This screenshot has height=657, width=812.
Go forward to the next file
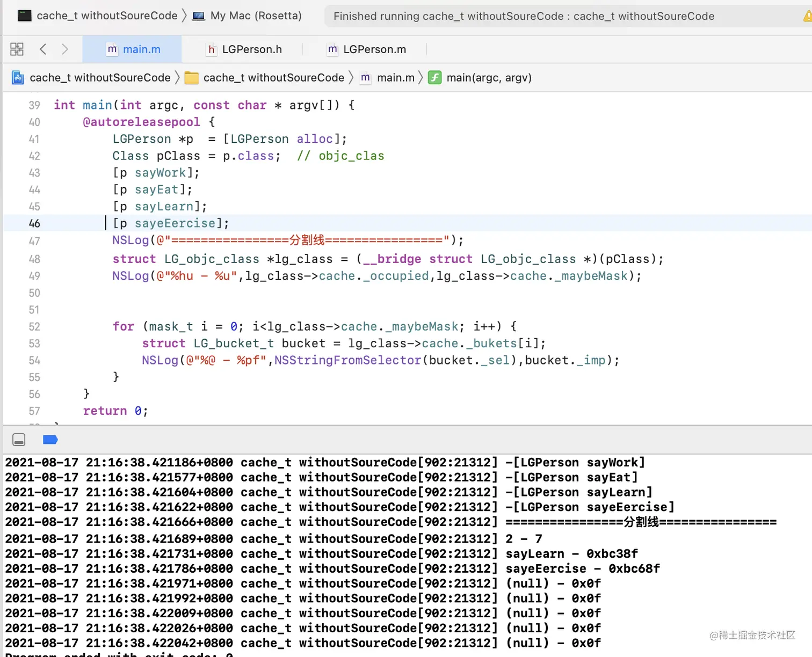click(65, 49)
